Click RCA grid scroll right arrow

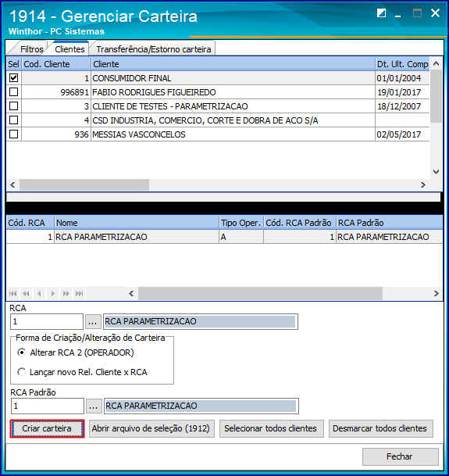(437, 294)
